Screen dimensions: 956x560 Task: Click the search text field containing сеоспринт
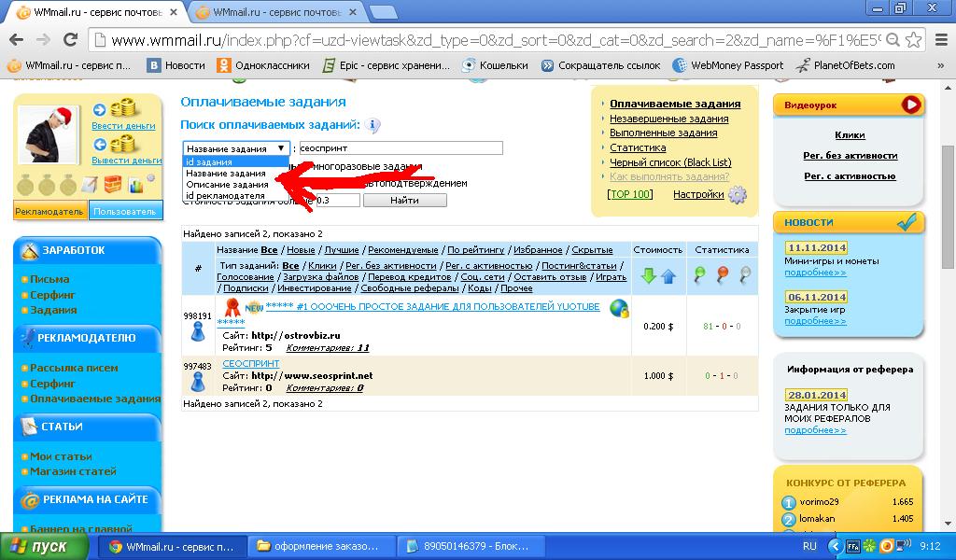pos(401,147)
